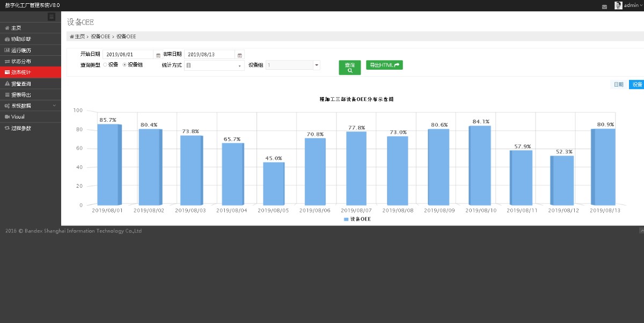Click the 报警查询 warning triangle icon
Viewport: 644px width, 323px height.
coord(7,84)
